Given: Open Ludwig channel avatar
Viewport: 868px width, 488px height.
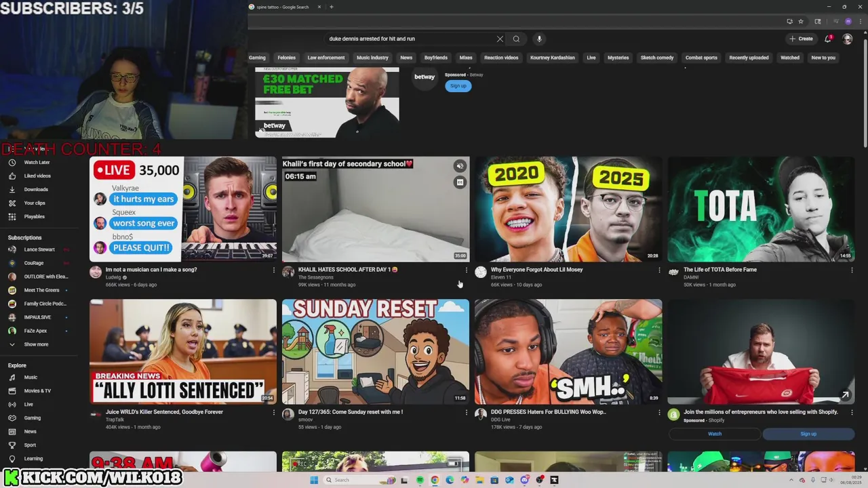Looking at the screenshot, I should point(96,272).
